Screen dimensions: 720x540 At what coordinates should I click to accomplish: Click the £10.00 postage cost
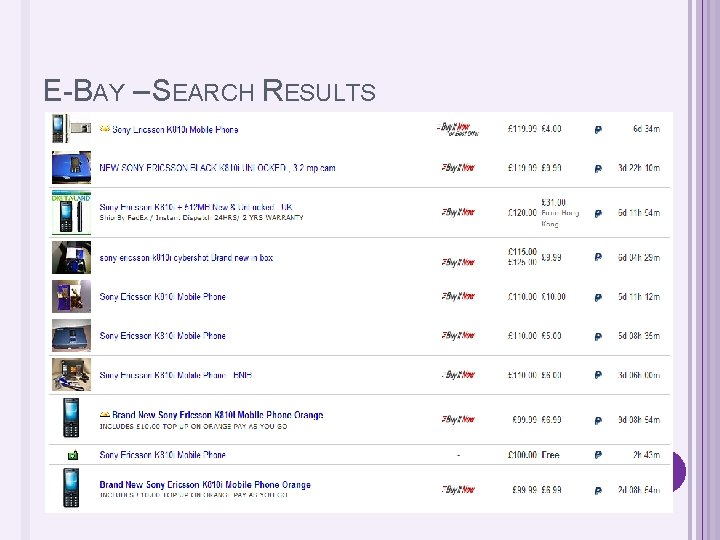click(x=553, y=297)
